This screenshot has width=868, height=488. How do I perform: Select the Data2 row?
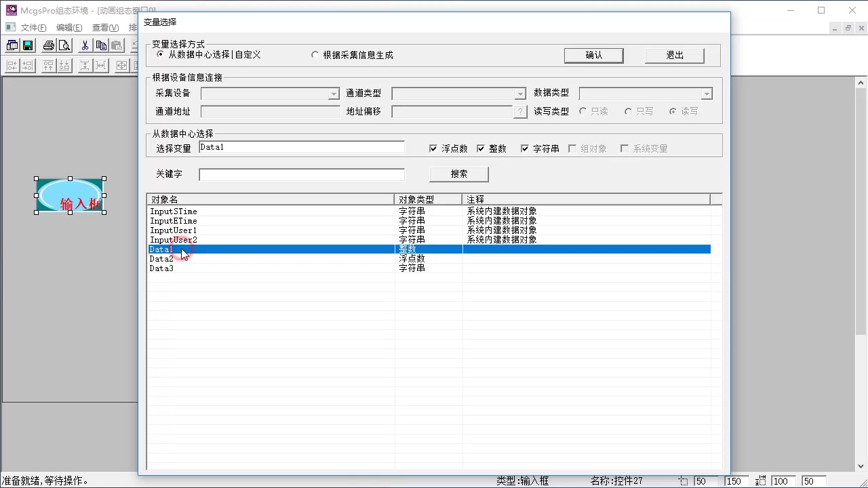click(x=429, y=259)
